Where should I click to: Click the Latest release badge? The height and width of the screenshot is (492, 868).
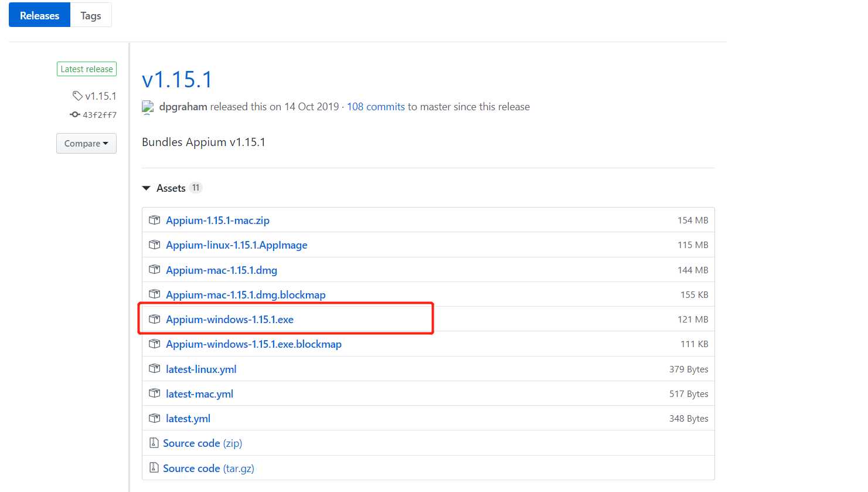pos(87,69)
